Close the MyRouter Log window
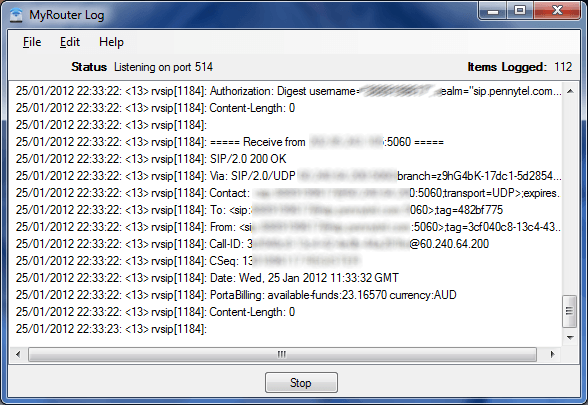588x405 pixels. pos(556,10)
